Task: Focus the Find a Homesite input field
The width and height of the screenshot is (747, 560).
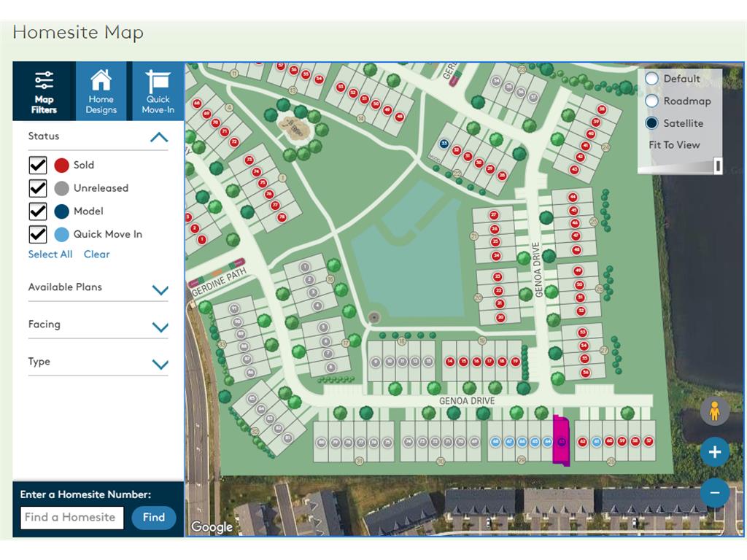Action: pyautogui.click(x=72, y=517)
